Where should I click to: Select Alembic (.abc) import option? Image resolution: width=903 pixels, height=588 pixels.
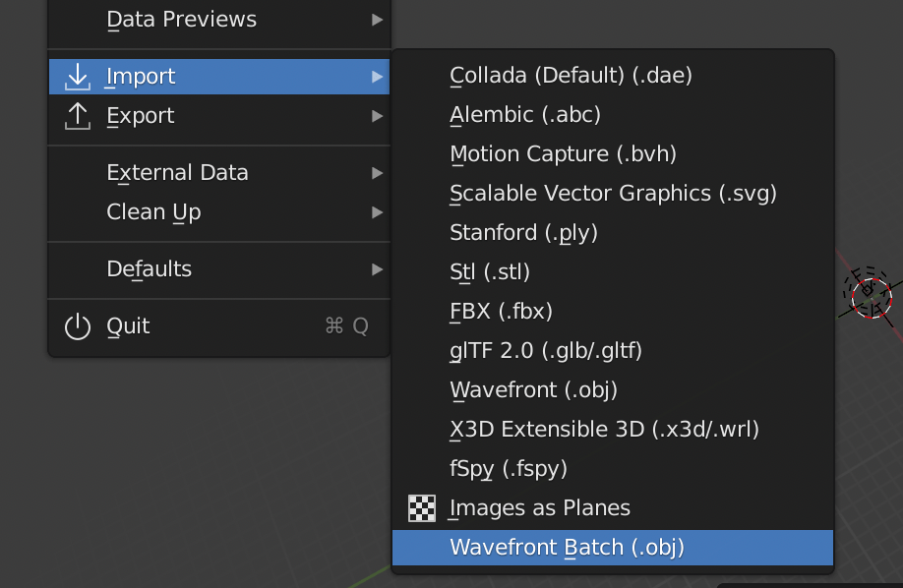[523, 114]
